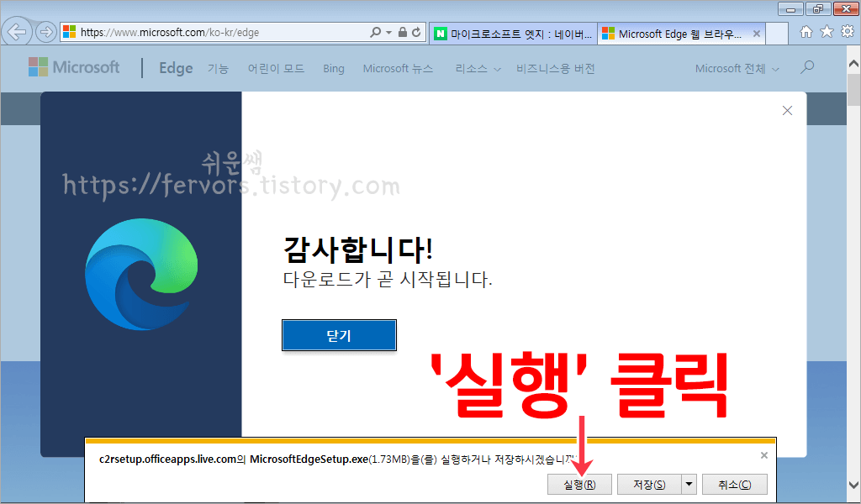
Task: Click the 감사합니다! heading text
Action: [x=358, y=249]
